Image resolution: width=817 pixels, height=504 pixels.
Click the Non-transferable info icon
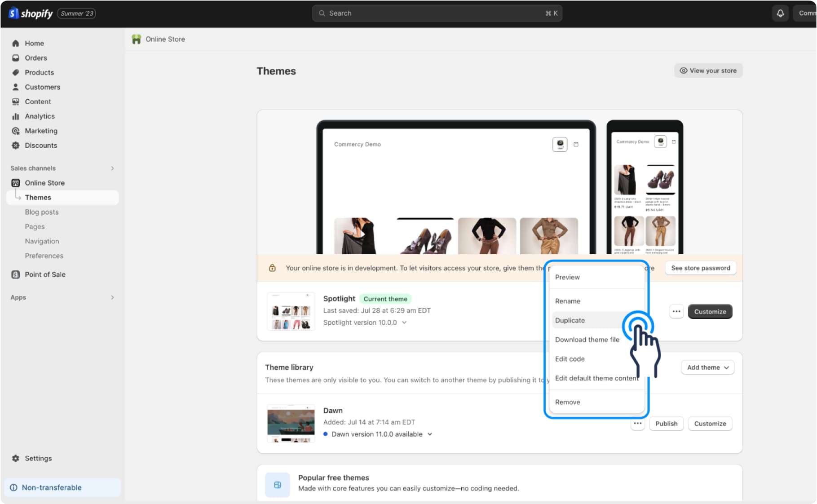click(13, 487)
